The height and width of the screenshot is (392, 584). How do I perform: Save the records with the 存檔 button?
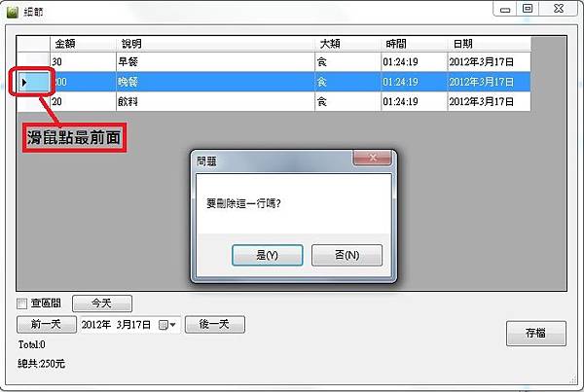coord(536,334)
